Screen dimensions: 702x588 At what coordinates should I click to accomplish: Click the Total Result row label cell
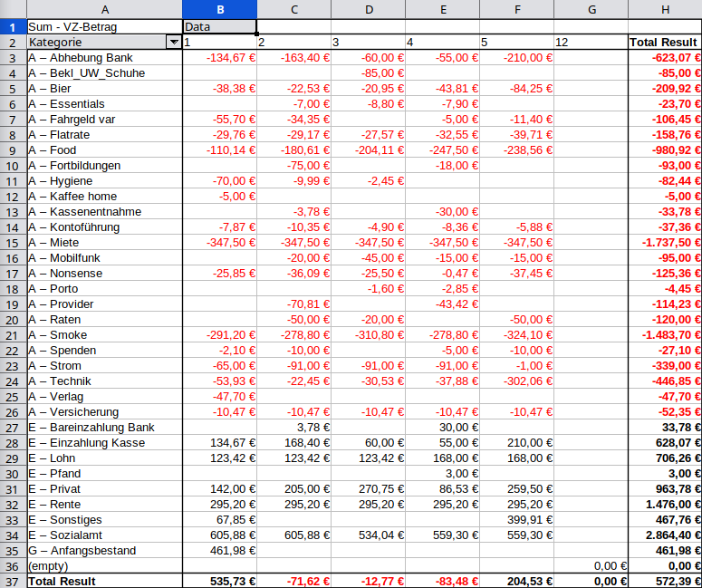(104, 581)
